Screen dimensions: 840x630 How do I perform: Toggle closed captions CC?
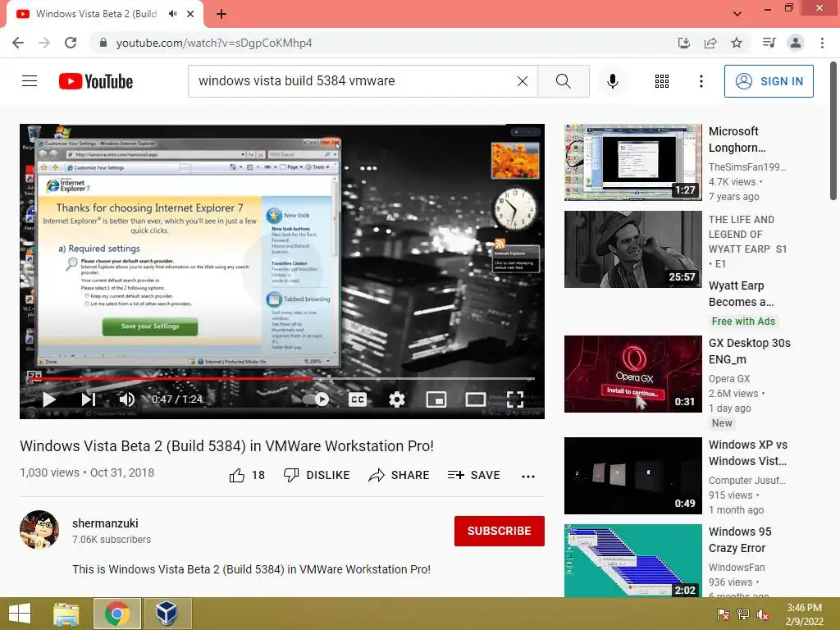(x=358, y=399)
